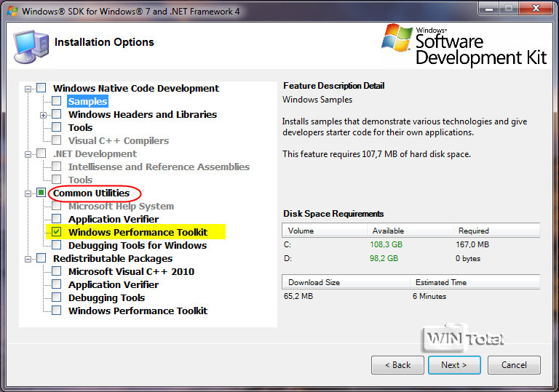559x392 pixels.
Task: Select Intellisense and Reference Assemblies item
Action: tap(159, 167)
